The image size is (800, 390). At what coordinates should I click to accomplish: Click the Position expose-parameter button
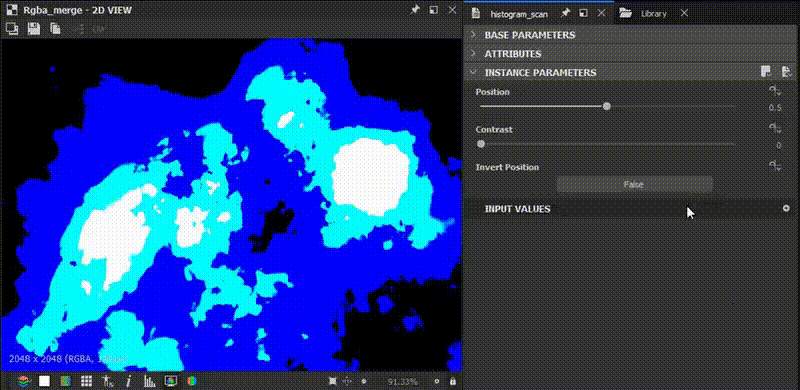coord(775,91)
